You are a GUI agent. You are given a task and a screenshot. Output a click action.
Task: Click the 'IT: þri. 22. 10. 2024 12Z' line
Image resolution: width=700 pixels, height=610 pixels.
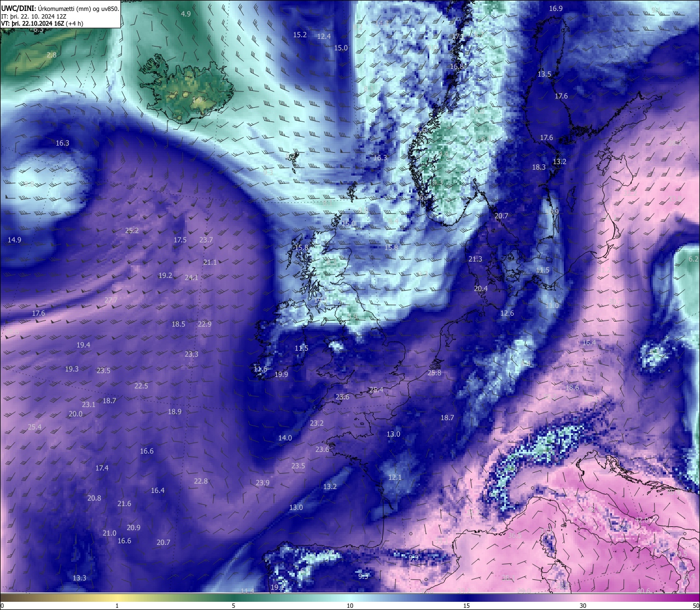(34, 16)
